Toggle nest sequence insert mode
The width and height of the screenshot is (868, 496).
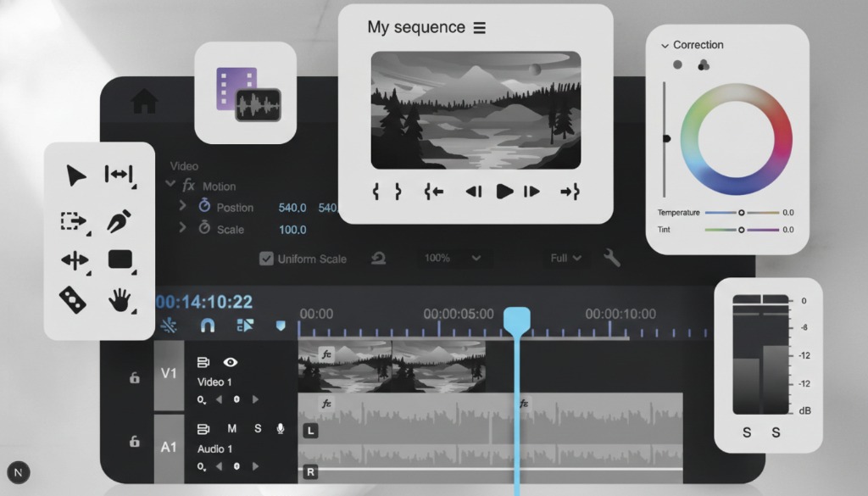(x=169, y=326)
